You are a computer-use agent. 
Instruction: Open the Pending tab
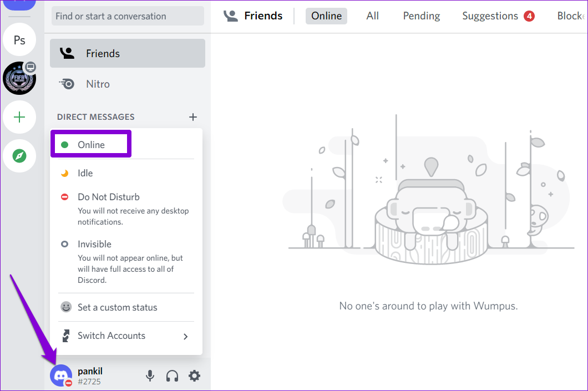point(422,16)
